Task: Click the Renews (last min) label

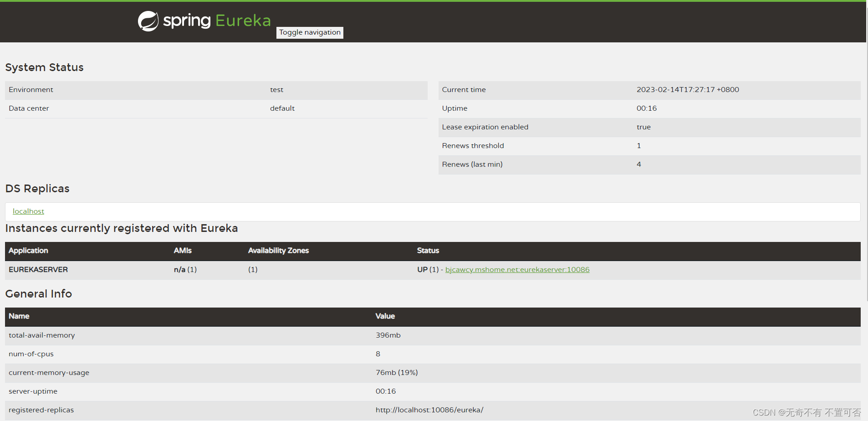Action: (x=472, y=164)
